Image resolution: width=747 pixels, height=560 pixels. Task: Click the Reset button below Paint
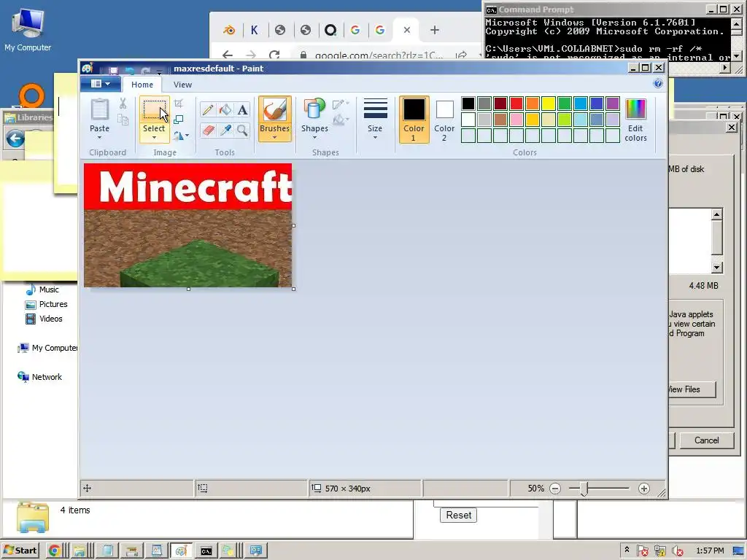(458, 516)
